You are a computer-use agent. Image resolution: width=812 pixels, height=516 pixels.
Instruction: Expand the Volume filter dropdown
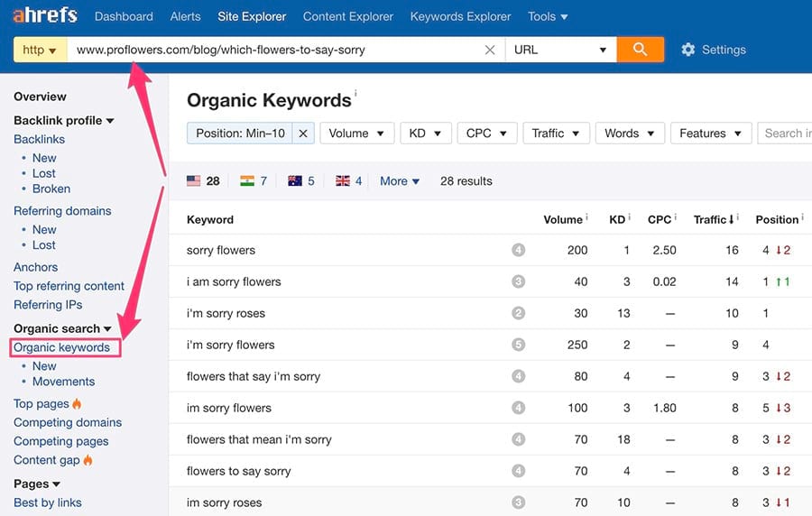pyautogui.click(x=356, y=134)
